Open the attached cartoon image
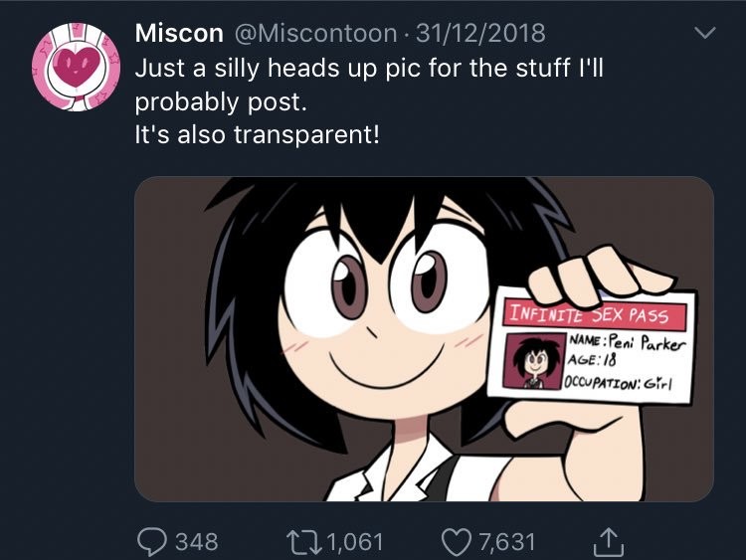This screenshot has width=746, height=560. click(x=424, y=339)
